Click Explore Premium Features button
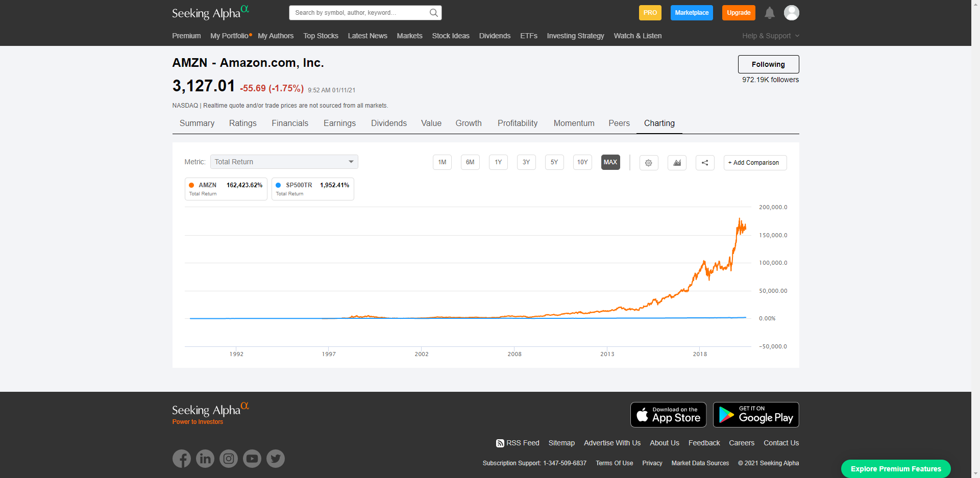Image resolution: width=980 pixels, height=478 pixels. coord(896,469)
